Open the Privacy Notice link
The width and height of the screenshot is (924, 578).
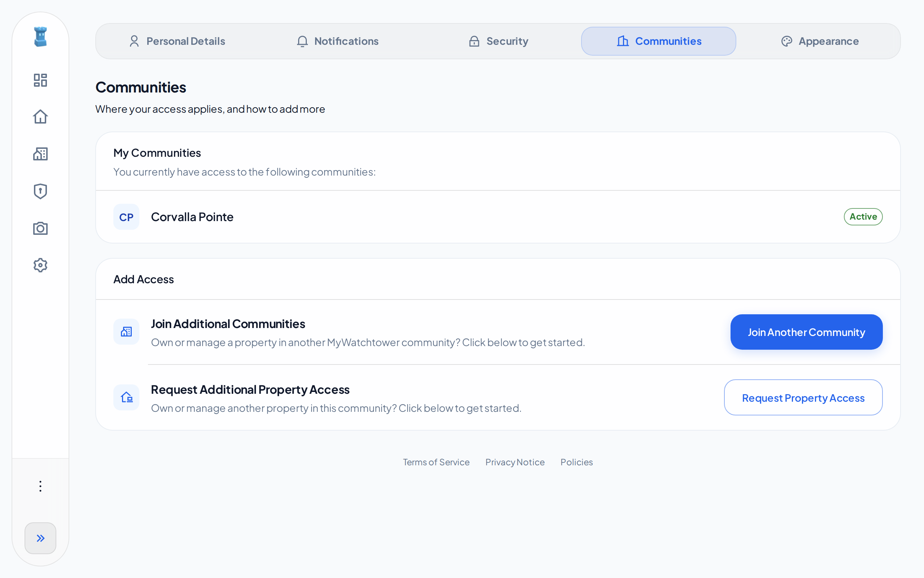click(515, 462)
